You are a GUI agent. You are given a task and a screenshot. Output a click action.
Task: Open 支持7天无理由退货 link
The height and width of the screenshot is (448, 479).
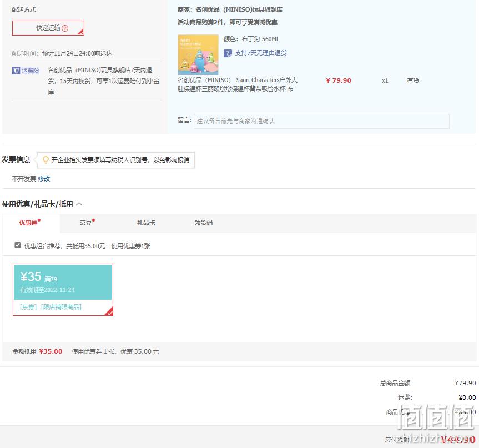260,53
